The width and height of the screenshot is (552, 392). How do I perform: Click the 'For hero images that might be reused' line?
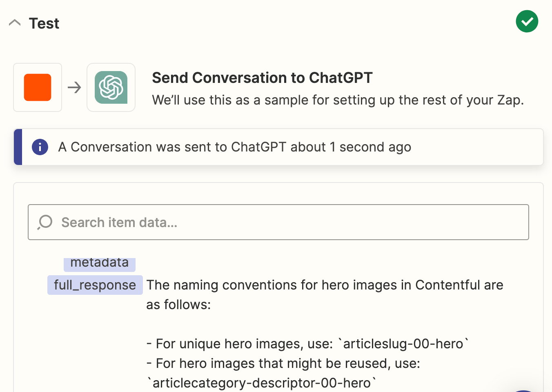click(283, 363)
